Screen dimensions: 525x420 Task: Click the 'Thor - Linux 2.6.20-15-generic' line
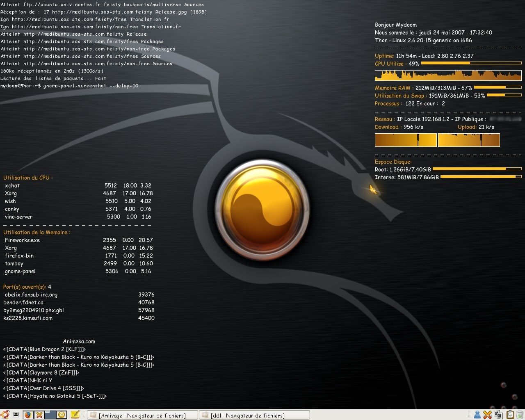(x=423, y=40)
